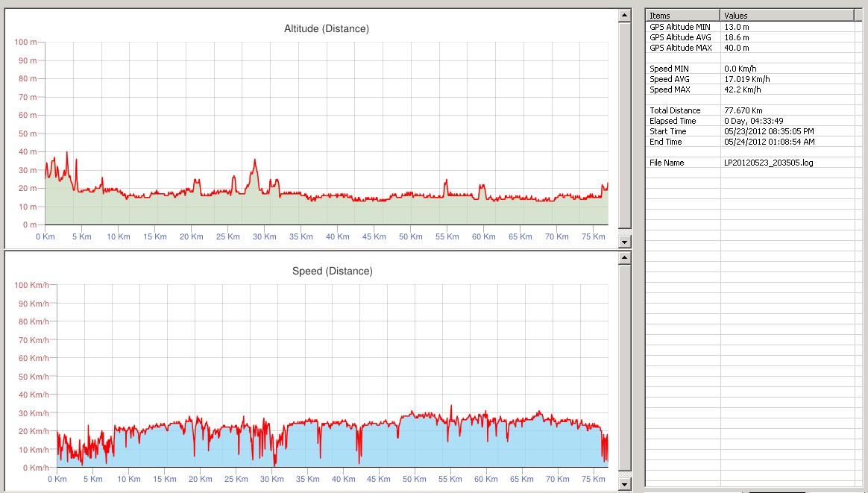Click the Speed AVG value 17.019 Km/h
This screenshot has width=868, height=493.
747,79
